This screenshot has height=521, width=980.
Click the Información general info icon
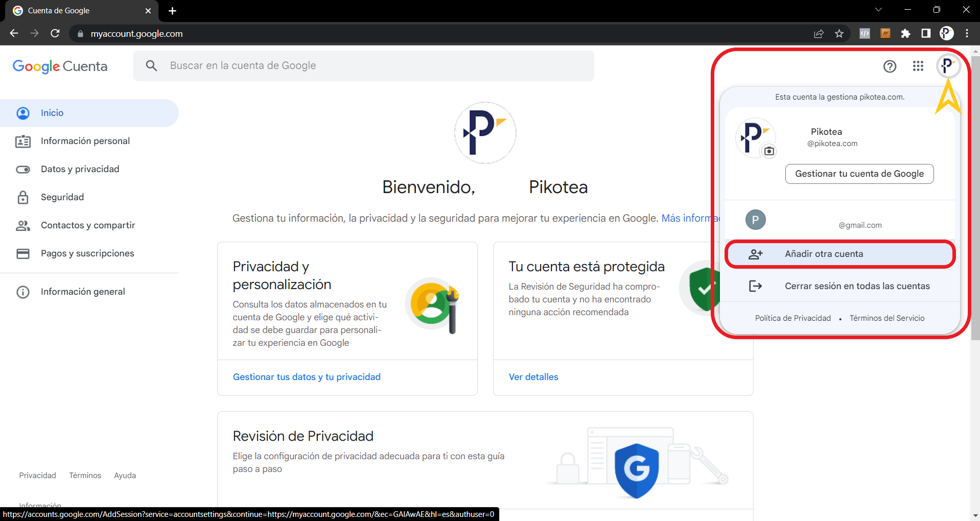point(23,292)
